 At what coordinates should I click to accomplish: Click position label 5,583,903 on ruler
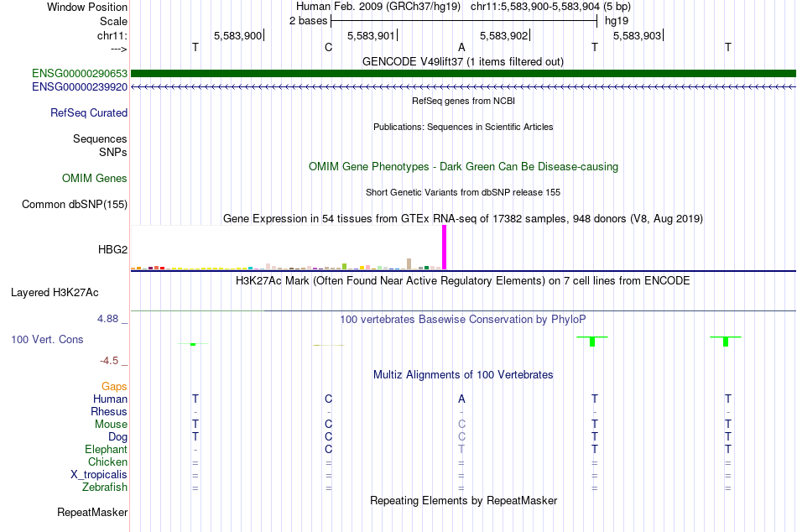637,35
